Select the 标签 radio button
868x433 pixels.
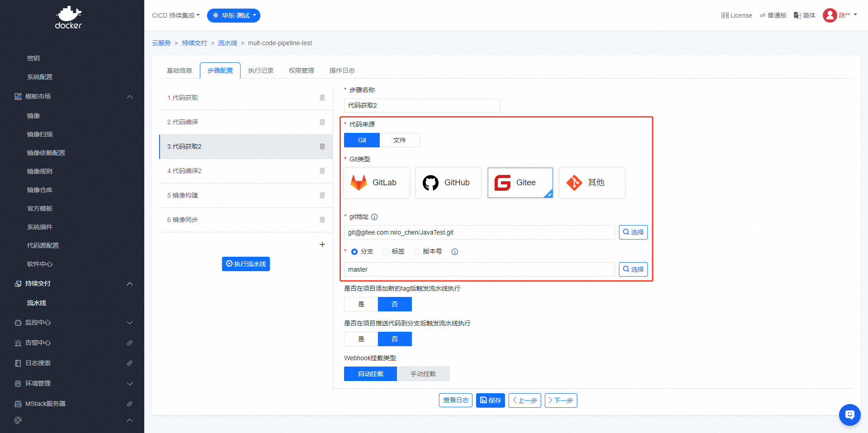pos(386,252)
